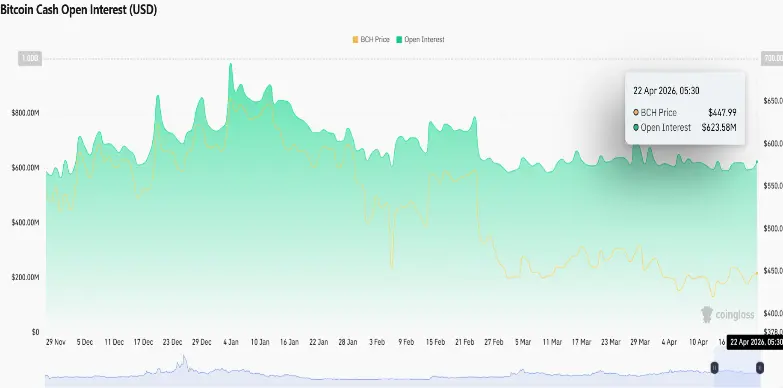This screenshot has height=388, width=783.
Task: Click the 5 Mar date on the x-axis
Action: pos(523,342)
